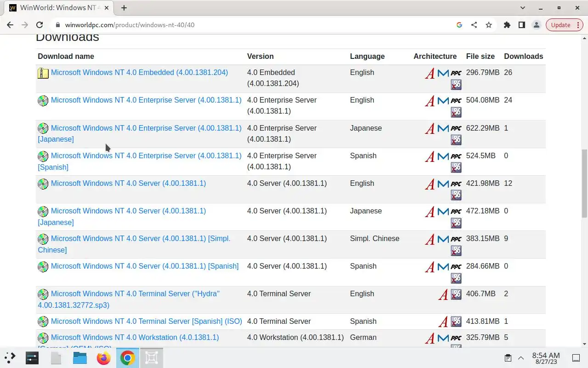Toggle the browser side panel icon
The width and height of the screenshot is (588, 368).
pos(522,25)
